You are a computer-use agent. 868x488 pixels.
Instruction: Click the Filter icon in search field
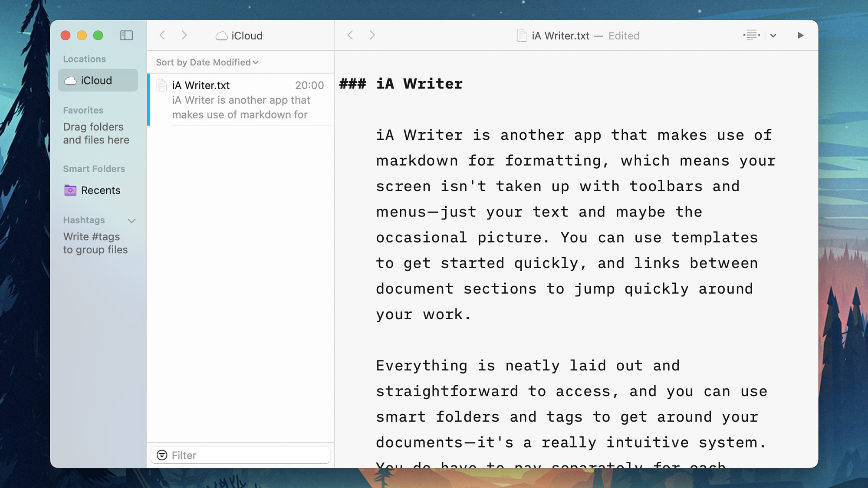(162, 455)
